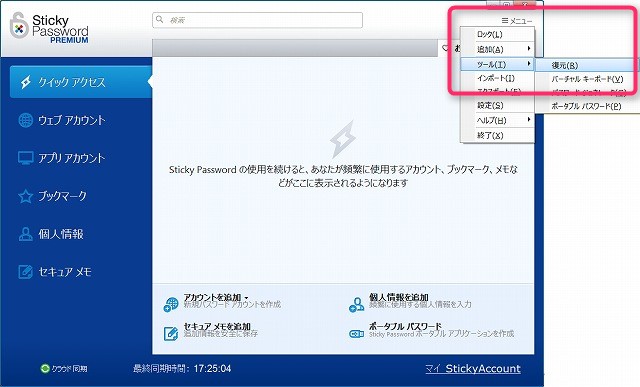640x387 pixels.
Task: Click the globe icon for ウェブ アカウント
Action: [26, 120]
